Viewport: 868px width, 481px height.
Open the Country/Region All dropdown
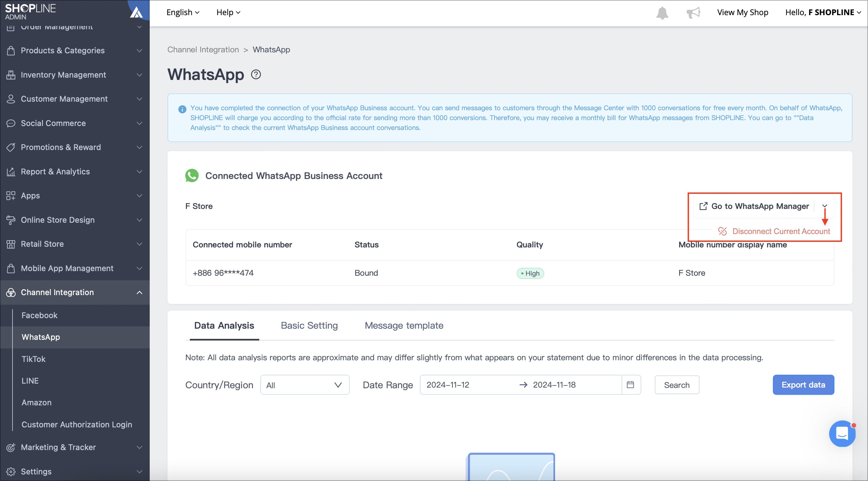click(x=305, y=385)
